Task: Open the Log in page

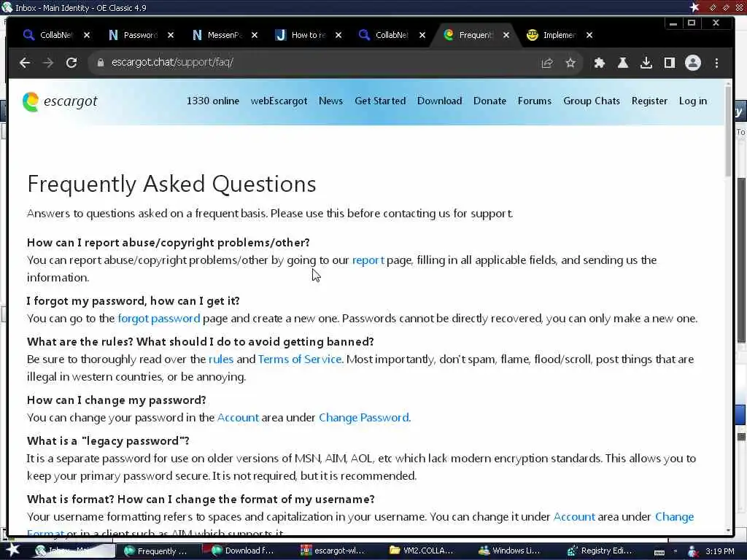Action: click(693, 101)
